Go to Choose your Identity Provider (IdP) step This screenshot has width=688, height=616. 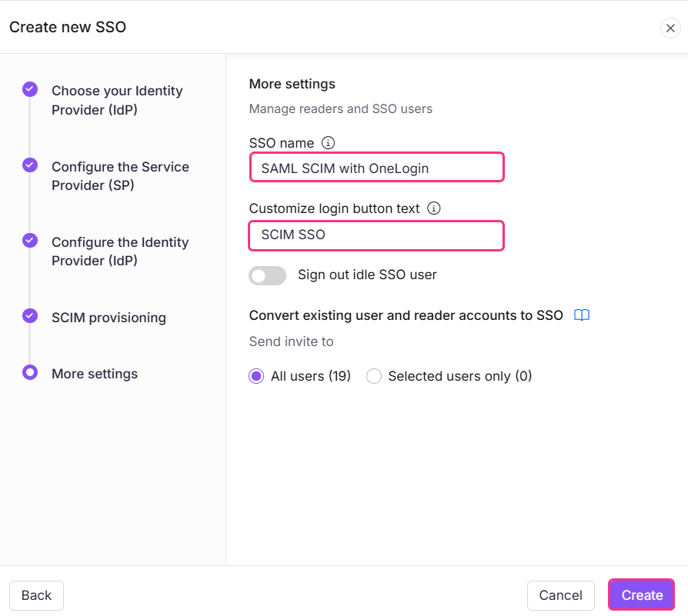pos(117,100)
